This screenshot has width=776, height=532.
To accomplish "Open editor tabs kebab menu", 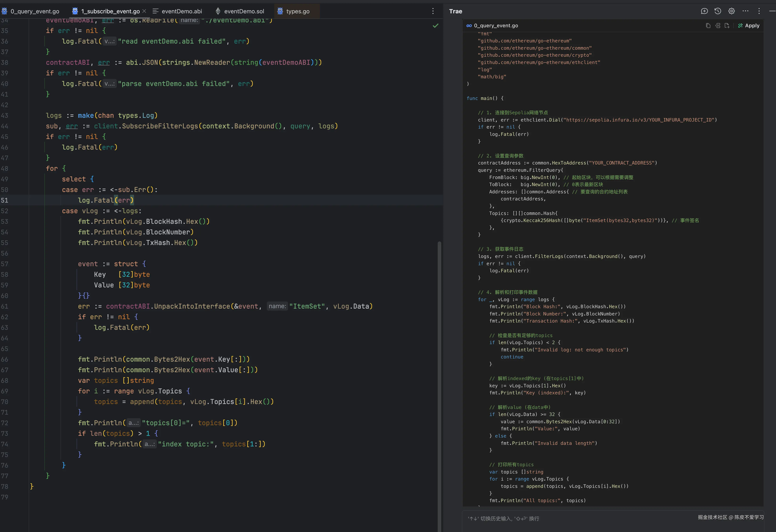I will click(x=433, y=11).
